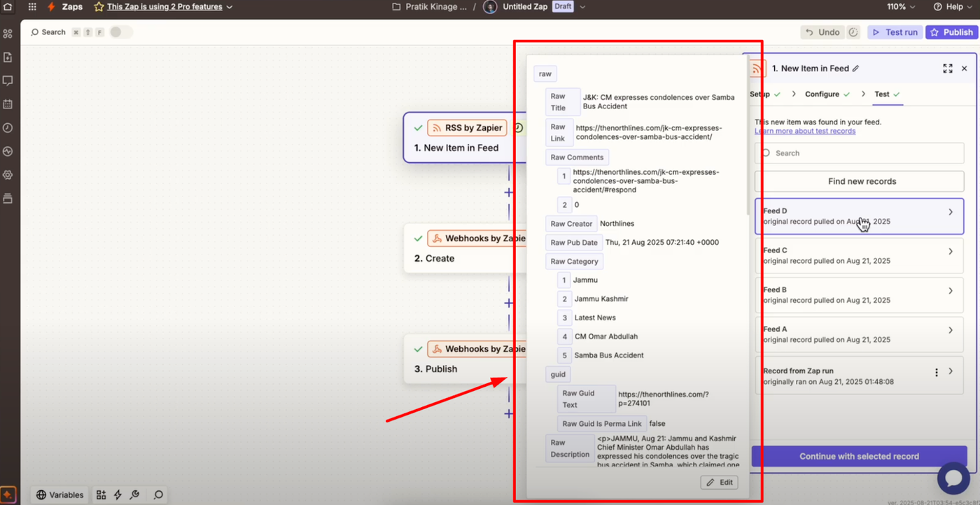Click Continue with selected record
This screenshot has height=505, width=980.
859,456
